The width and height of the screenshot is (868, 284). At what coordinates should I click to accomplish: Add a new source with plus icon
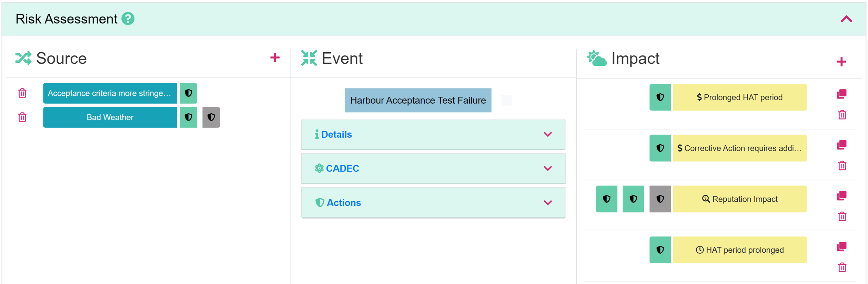(275, 57)
